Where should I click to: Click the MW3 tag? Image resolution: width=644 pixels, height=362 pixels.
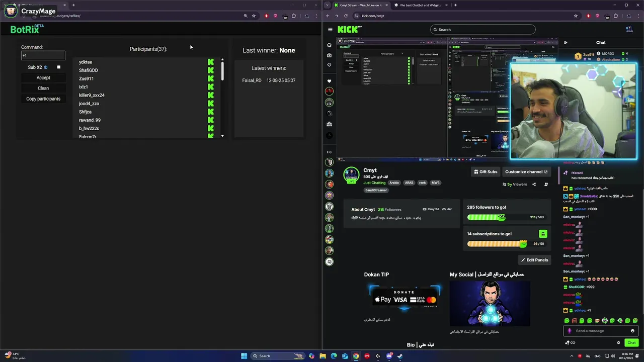435,183
